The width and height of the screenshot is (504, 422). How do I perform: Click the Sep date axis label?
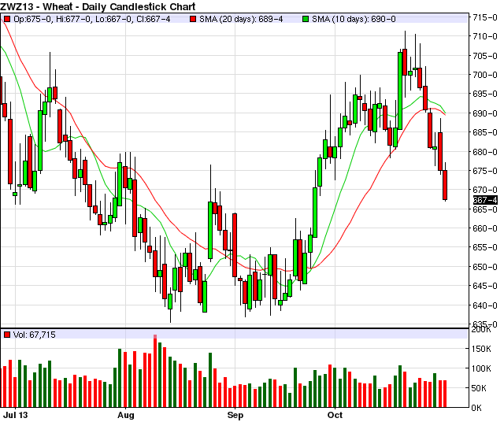pyautogui.click(x=235, y=415)
